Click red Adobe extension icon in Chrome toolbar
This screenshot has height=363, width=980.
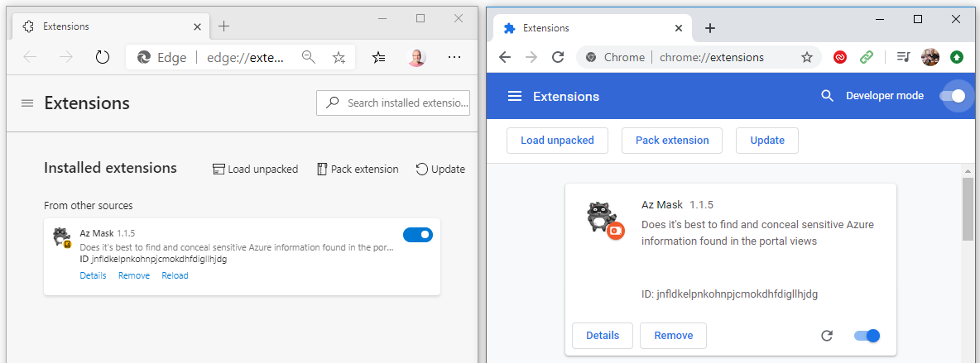pyautogui.click(x=840, y=58)
